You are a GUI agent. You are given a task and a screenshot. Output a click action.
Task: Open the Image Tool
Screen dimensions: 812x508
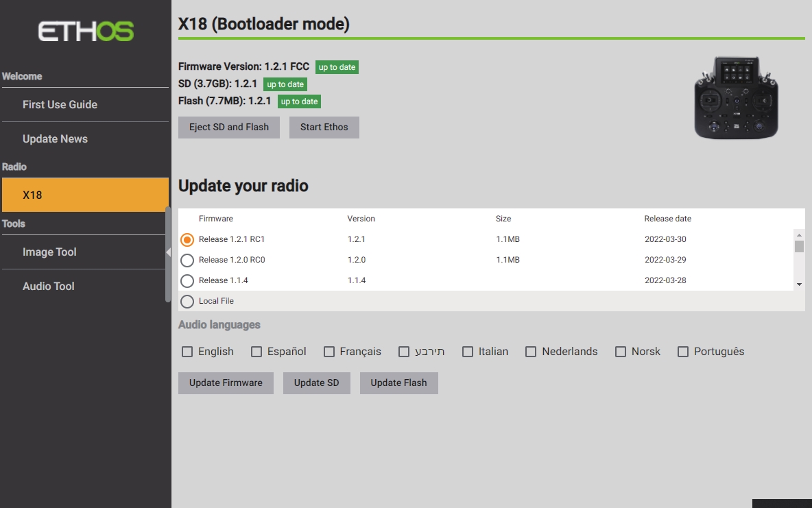coord(49,252)
